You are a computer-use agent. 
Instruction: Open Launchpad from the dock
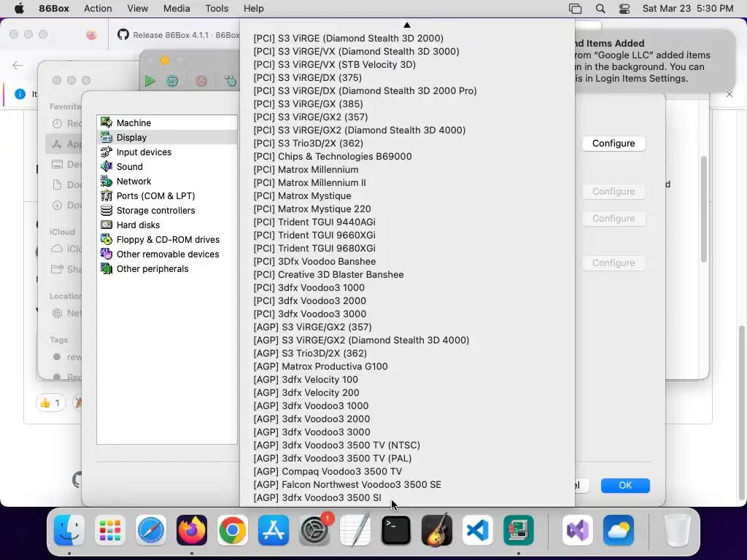110,530
